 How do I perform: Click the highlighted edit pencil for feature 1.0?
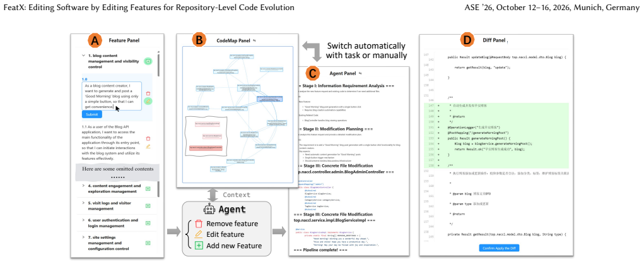click(148, 101)
